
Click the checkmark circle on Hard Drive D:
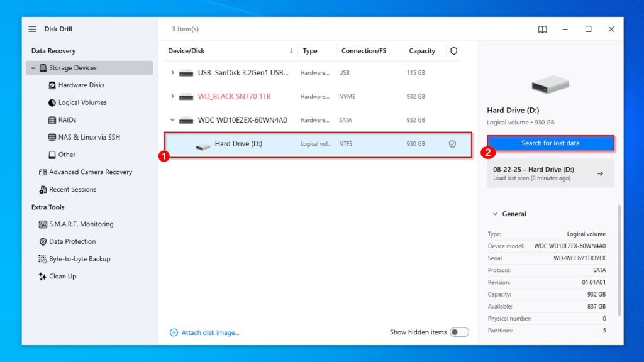coord(452,143)
